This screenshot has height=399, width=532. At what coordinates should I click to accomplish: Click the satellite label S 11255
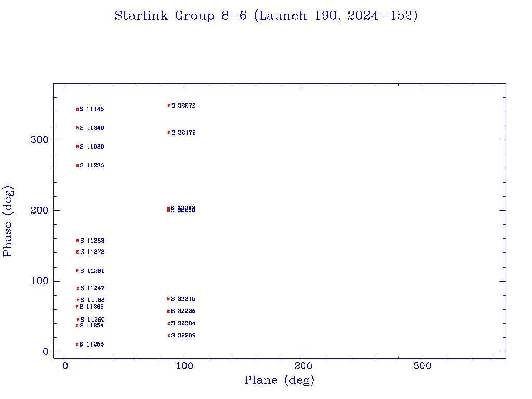pos(91,344)
